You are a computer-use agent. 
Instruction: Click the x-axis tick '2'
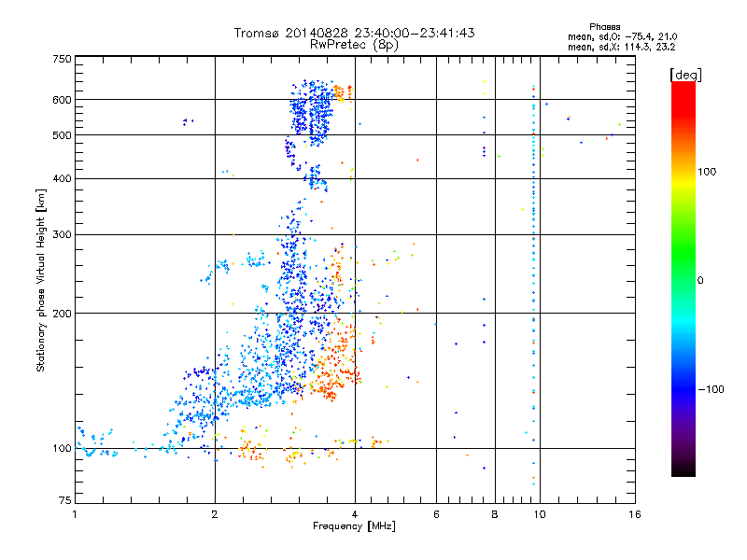tap(215, 514)
